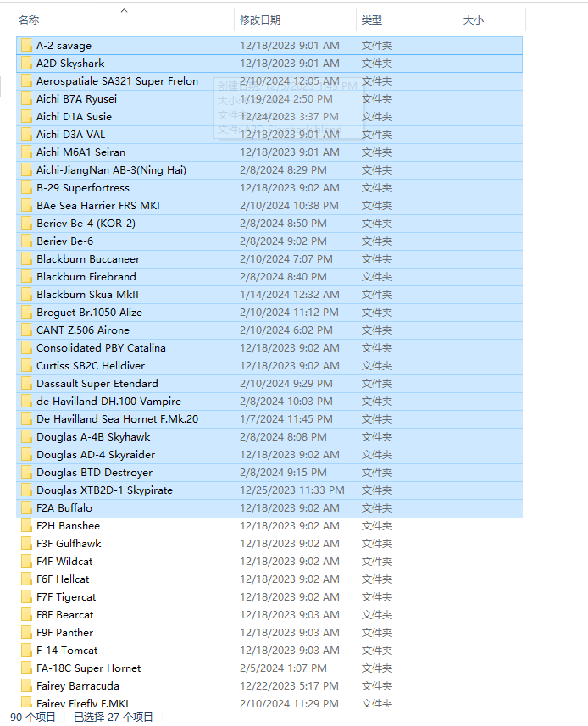Click date 12/25/2023 11:33 PM cell

292,490
